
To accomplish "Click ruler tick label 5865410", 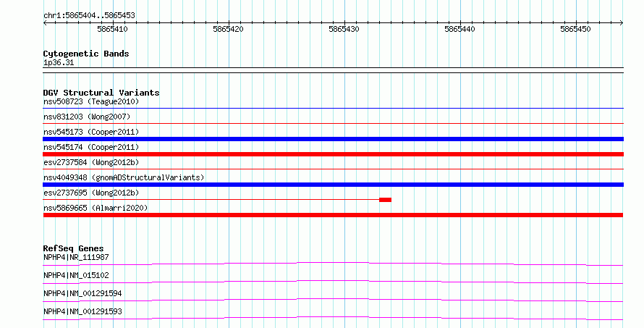I will coord(112,29).
